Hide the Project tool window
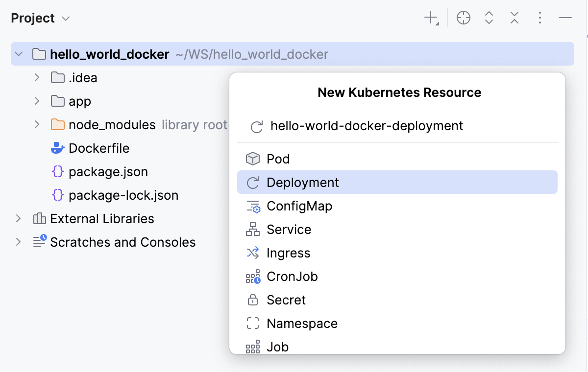 [565, 18]
